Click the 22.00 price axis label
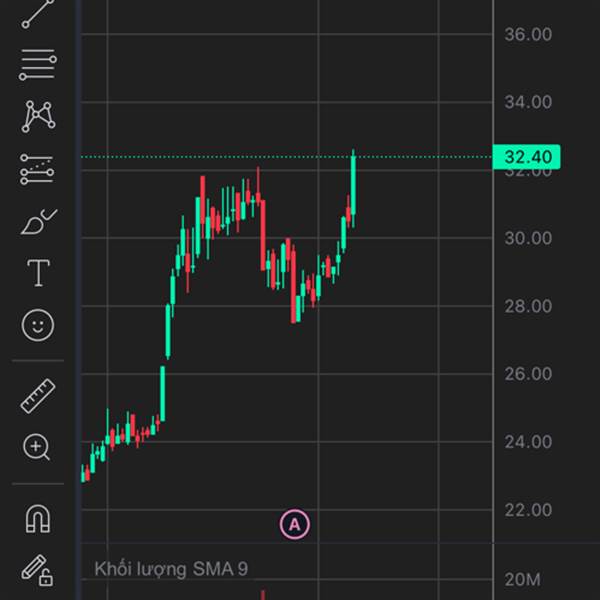The width and height of the screenshot is (600, 600). click(x=528, y=510)
